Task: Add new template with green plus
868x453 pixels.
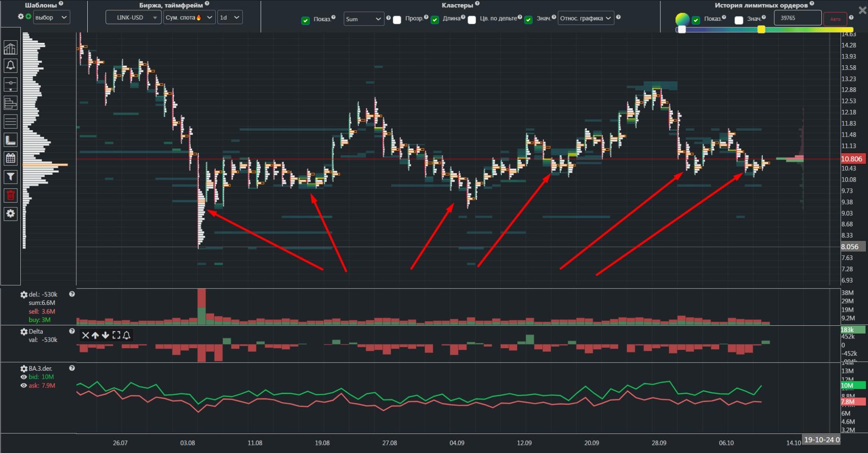Action: (x=28, y=17)
